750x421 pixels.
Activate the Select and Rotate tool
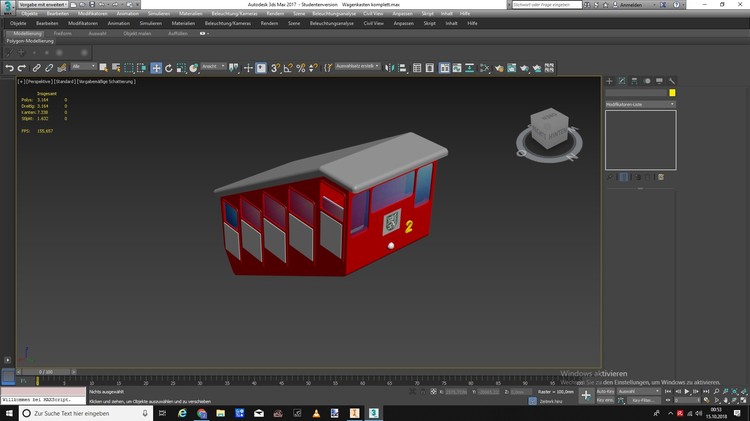(x=168, y=68)
